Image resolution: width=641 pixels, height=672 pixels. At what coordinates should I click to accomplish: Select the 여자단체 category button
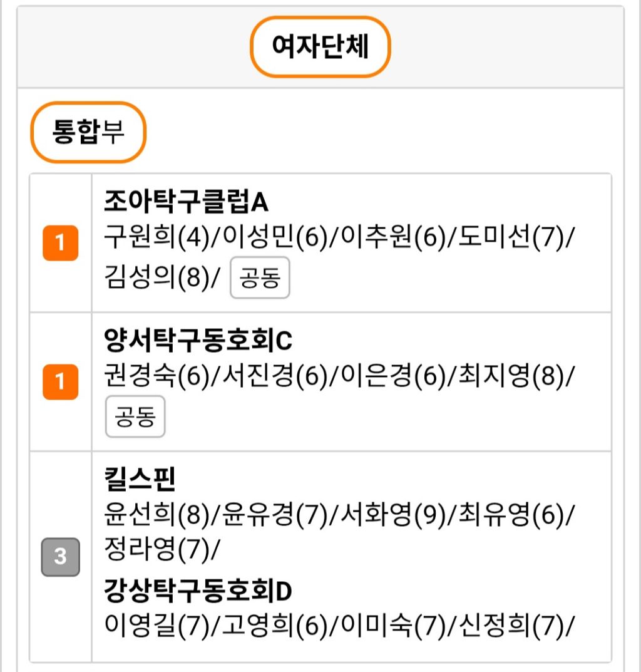(320, 48)
